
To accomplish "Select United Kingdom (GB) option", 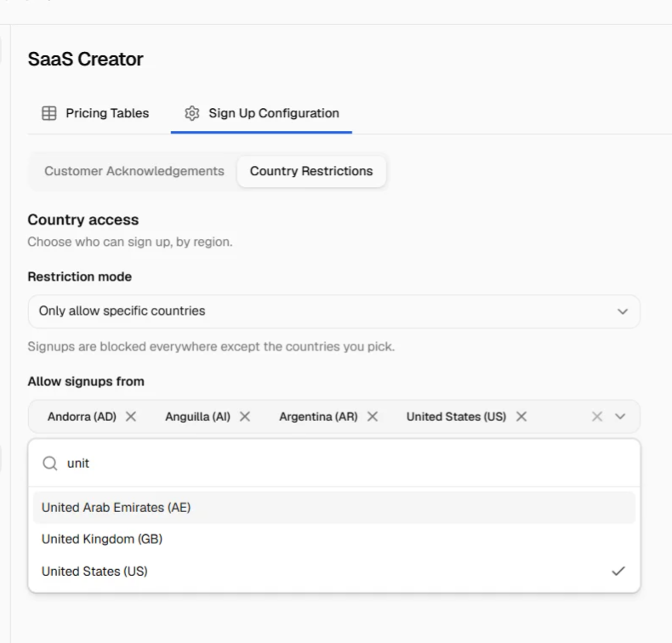I will click(x=333, y=539).
